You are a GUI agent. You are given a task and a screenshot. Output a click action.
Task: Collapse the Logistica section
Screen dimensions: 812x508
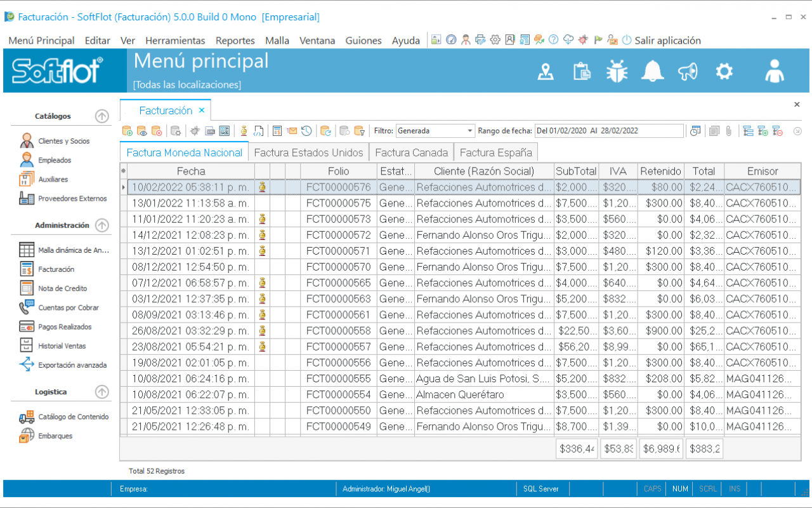[x=101, y=392]
